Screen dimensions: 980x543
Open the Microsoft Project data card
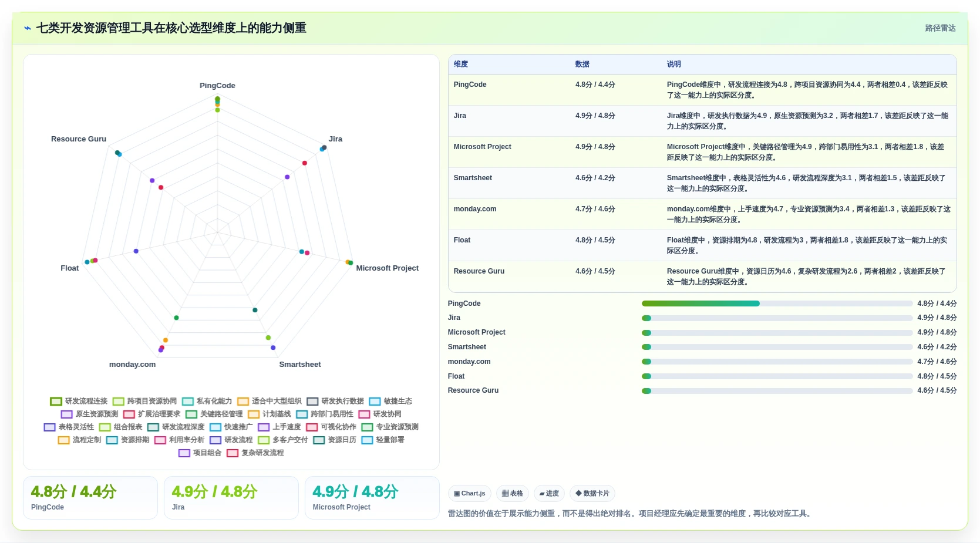(x=372, y=498)
